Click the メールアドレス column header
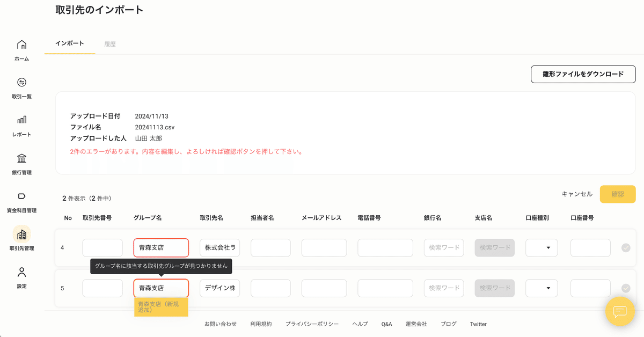The height and width of the screenshot is (337, 644). 321,218
